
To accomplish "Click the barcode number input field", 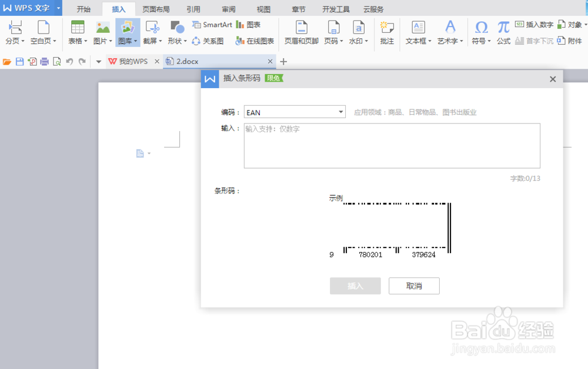I will [392, 146].
